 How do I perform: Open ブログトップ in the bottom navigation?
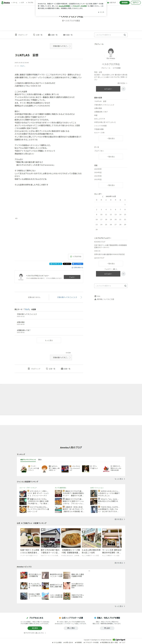(x=34, y=369)
